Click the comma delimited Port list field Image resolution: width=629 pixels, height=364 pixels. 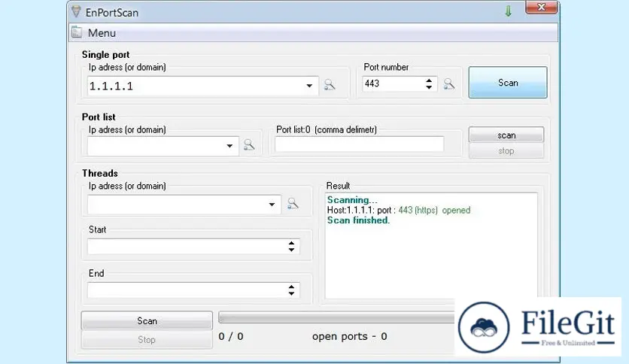click(x=360, y=144)
